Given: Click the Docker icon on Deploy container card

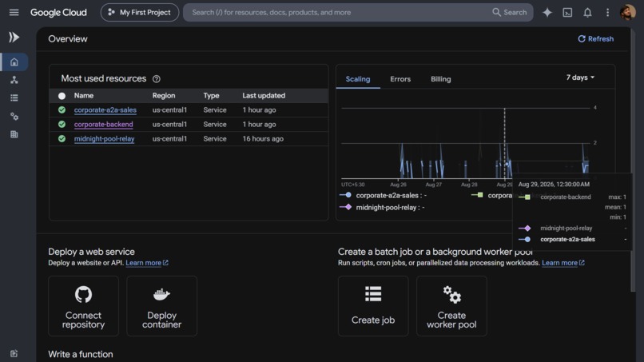Looking at the screenshot, I should [161, 294].
